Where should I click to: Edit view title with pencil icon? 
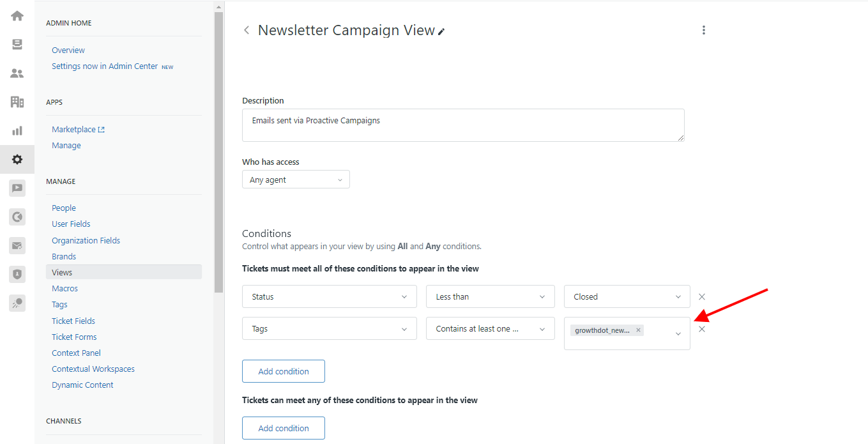pyautogui.click(x=441, y=31)
